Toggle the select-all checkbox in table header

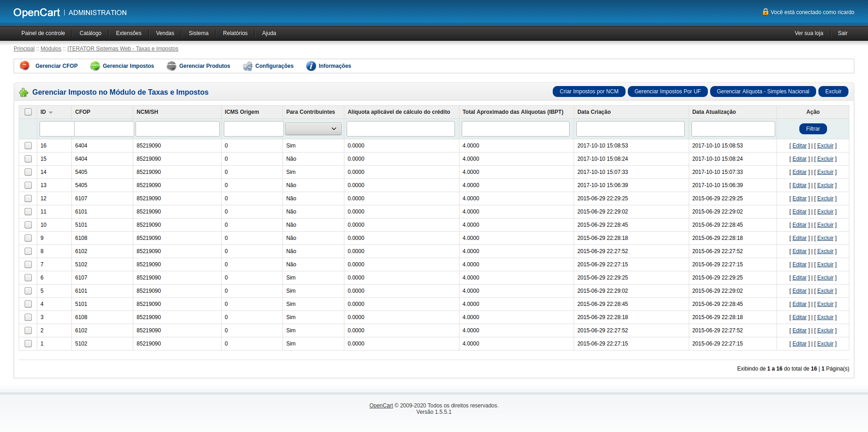pyautogui.click(x=28, y=112)
